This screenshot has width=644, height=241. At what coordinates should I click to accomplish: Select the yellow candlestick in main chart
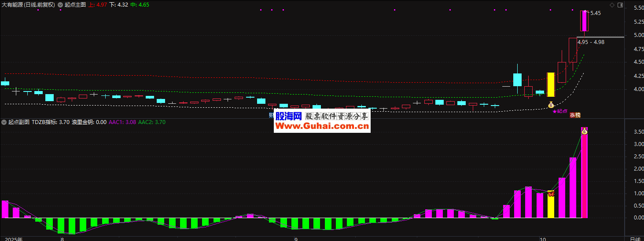[551, 84]
